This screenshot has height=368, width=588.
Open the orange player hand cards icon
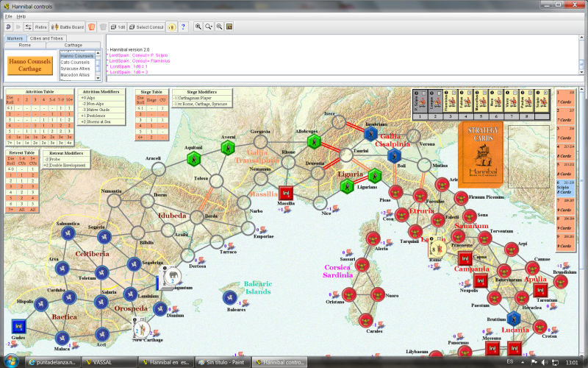91,27
